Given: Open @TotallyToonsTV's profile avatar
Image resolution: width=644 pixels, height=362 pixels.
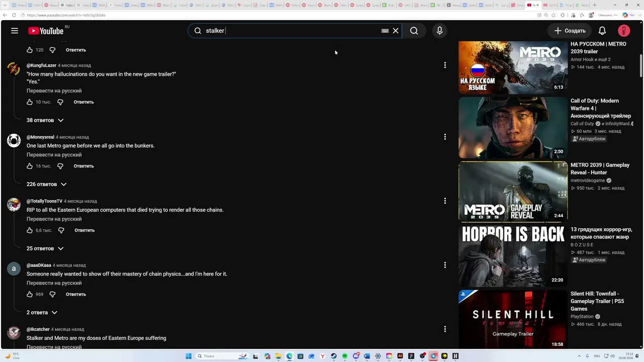Looking at the screenshot, I should pos(14,205).
